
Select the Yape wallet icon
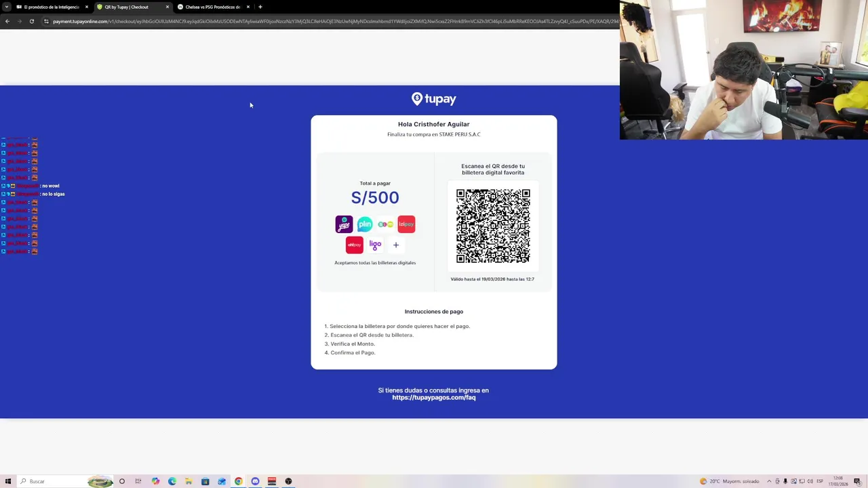(344, 224)
